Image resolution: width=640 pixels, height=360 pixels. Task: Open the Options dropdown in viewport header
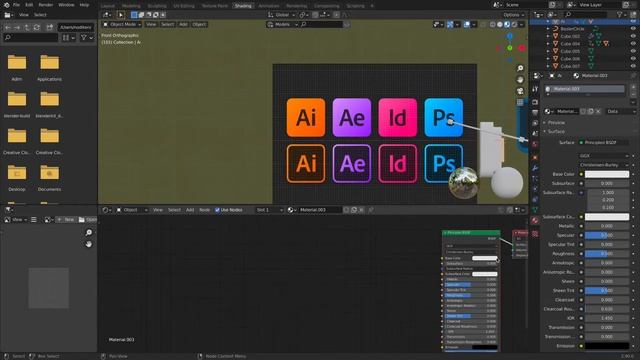[x=513, y=15]
